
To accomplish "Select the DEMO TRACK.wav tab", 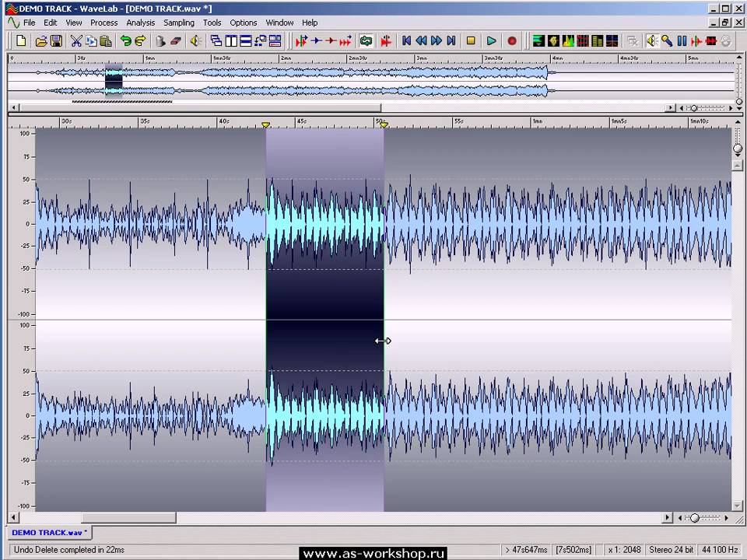I will pyautogui.click(x=48, y=533).
